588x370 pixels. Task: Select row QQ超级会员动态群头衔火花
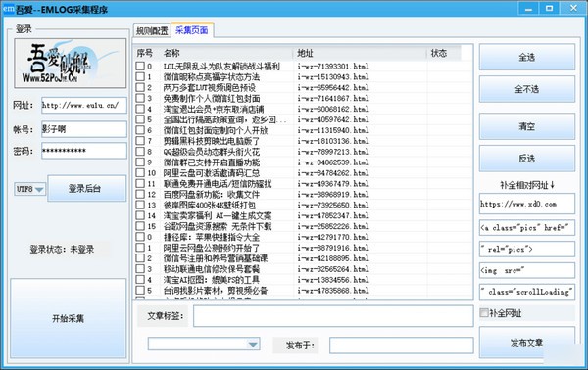tap(303, 152)
